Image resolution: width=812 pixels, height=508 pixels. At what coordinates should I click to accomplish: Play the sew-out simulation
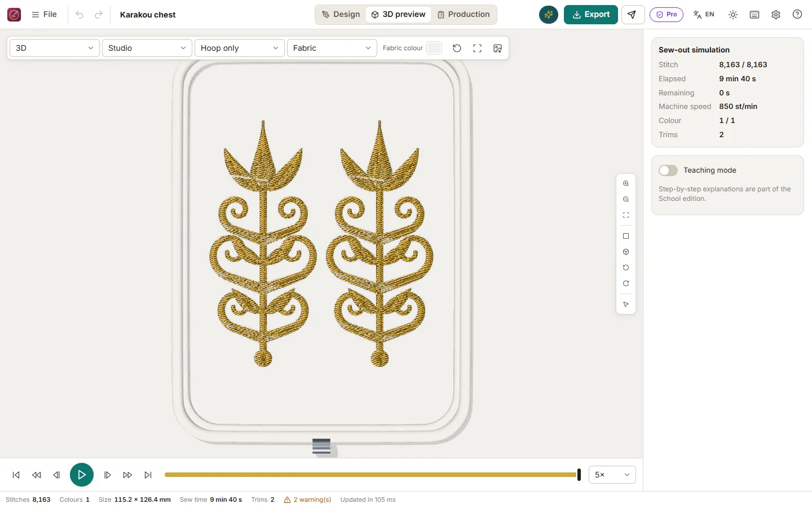tap(82, 475)
